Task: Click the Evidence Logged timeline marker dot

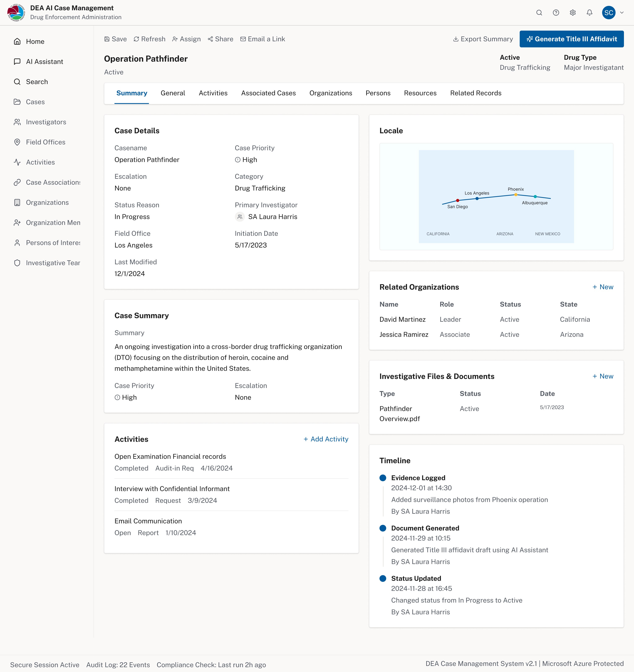Action: coord(383,478)
